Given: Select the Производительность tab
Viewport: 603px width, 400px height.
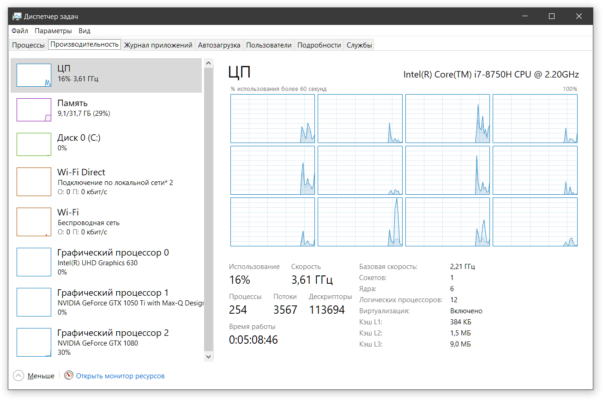Looking at the screenshot, I should pyautogui.click(x=84, y=45).
